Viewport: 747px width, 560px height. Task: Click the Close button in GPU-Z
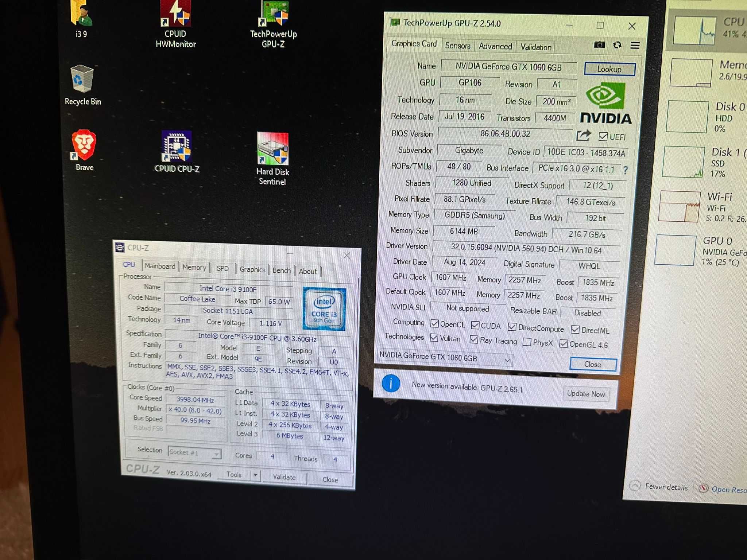point(593,364)
